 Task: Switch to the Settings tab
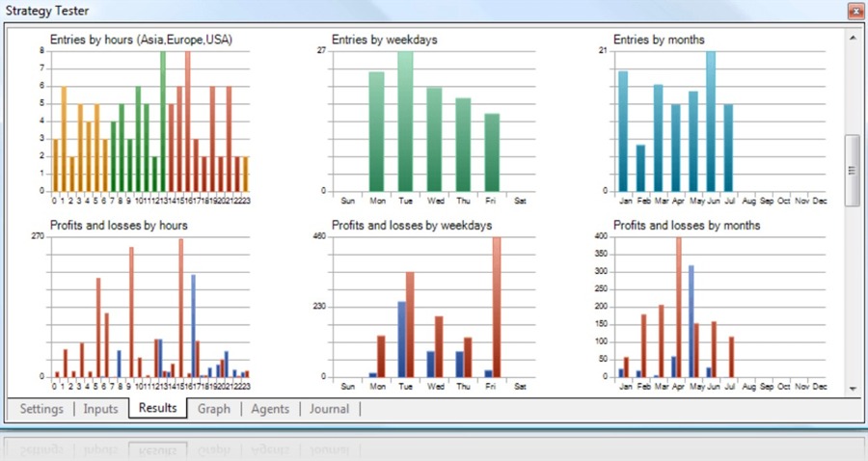(41, 409)
